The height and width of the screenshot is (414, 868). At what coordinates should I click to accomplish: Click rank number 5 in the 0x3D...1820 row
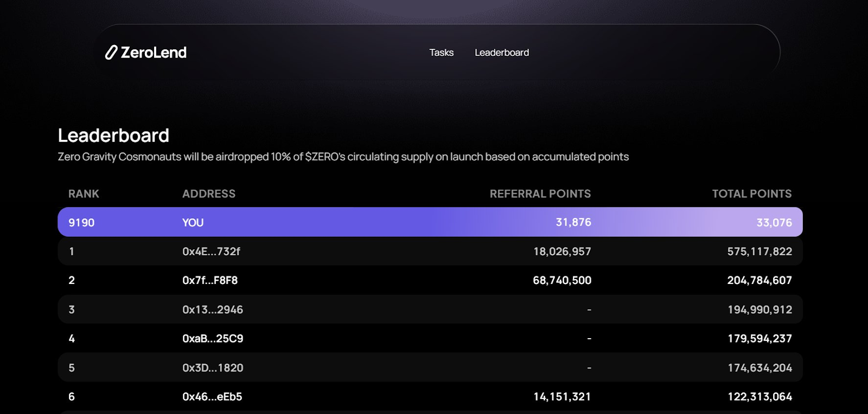tap(72, 368)
